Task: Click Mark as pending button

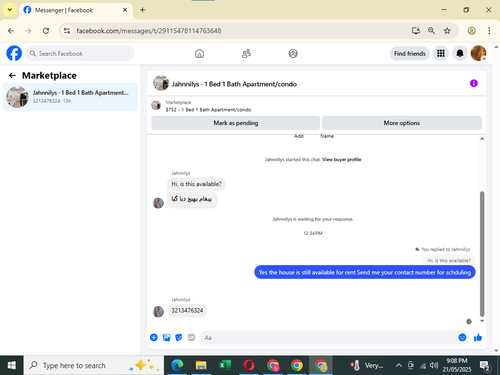Action: pyautogui.click(x=236, y=123)
